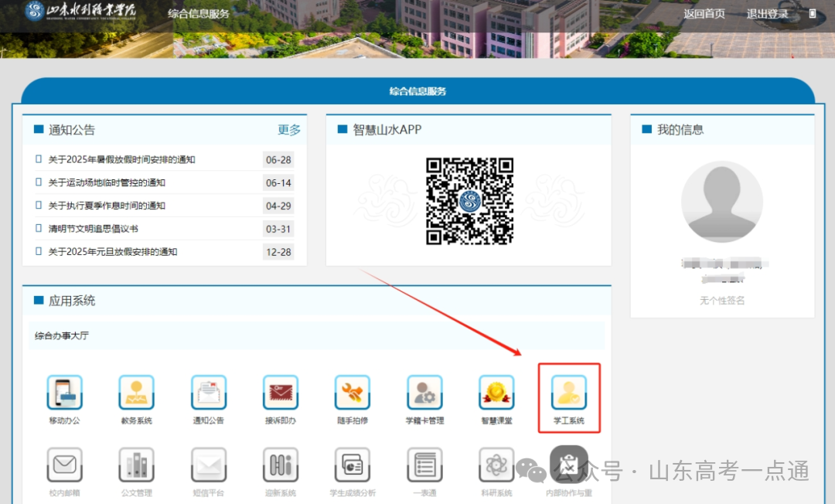835x504 pixels.
Task: Open the 移动办公 mobile office app icon
Action: (64, 392)
